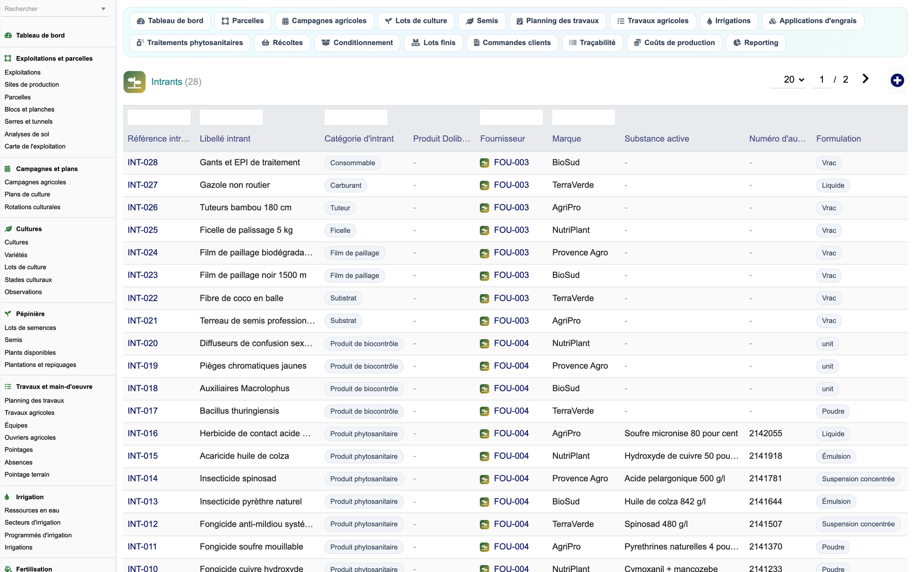Sort by Substance active column header
The width and height of the screenshot is (924, 572).
657,139
